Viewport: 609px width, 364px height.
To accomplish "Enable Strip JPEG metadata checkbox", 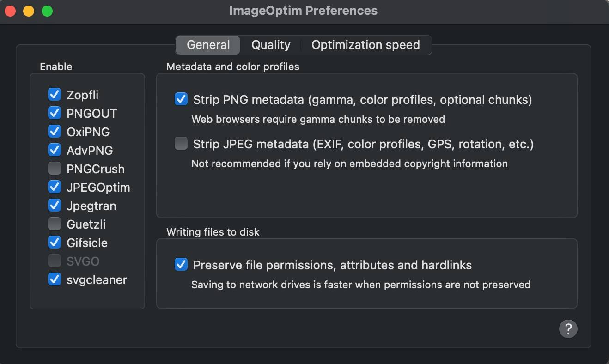I will click(181, 144).
